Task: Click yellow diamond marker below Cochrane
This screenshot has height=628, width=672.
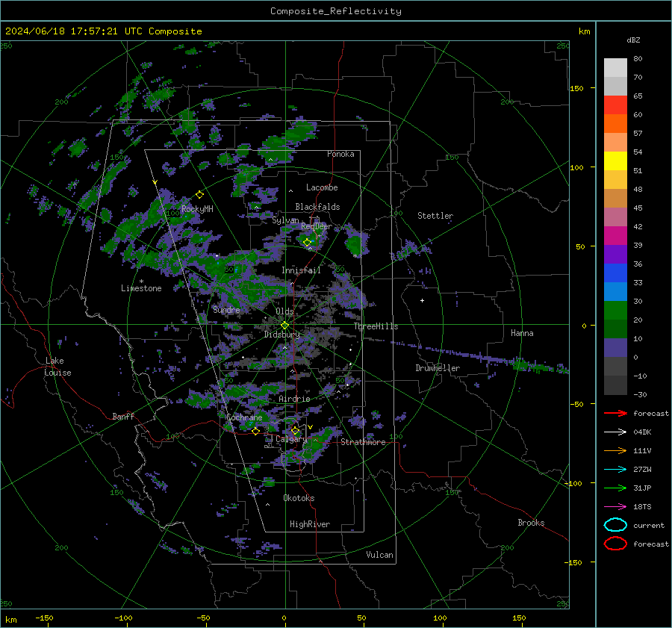Action: pos(255,431)
